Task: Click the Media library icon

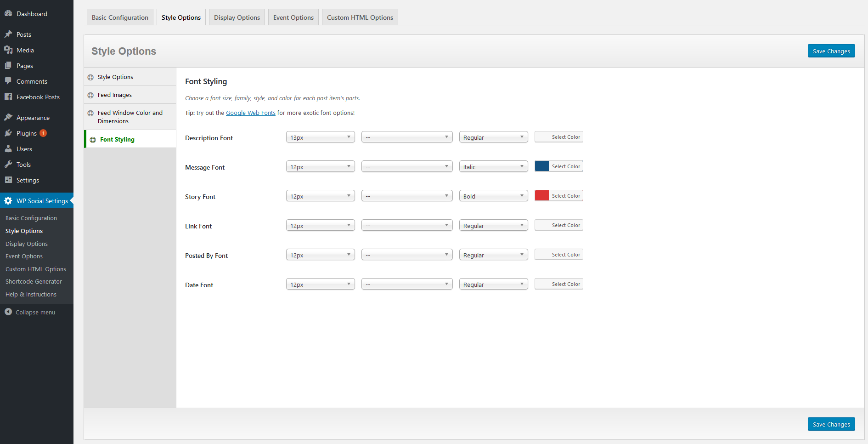Action: (x=8, y=50)
